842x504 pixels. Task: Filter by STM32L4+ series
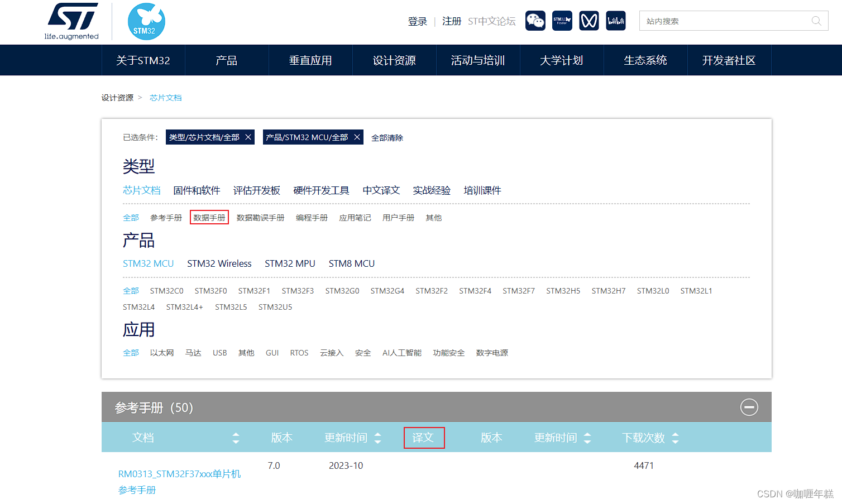click(x=185, y=307)
